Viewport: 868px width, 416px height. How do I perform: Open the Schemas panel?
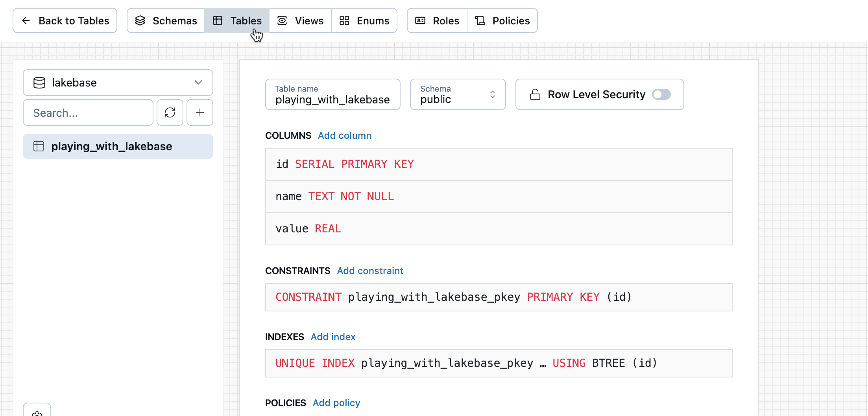(x=166, y=20)
